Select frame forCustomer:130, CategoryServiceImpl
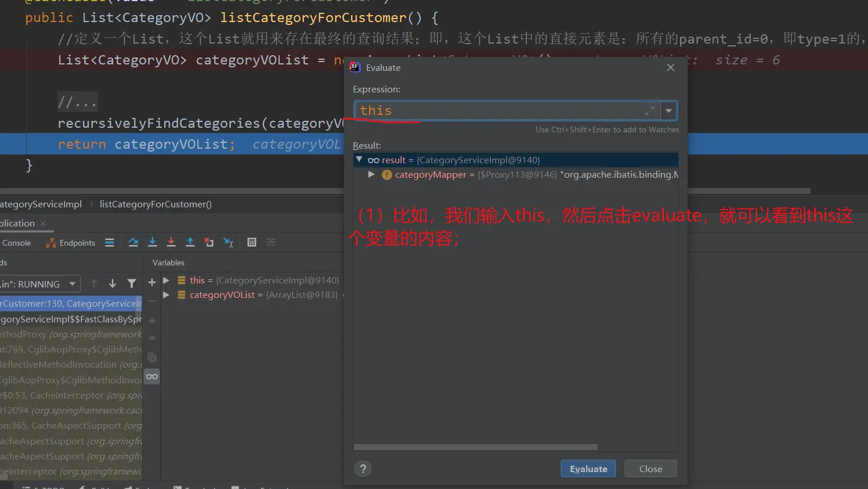The width and height of the screenshot is (868, 489). [71, 304]
